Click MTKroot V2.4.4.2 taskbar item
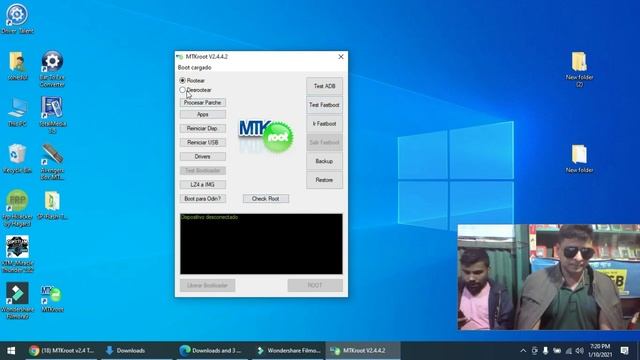This screenshot has height=360, width=640. tap(362, 351)
